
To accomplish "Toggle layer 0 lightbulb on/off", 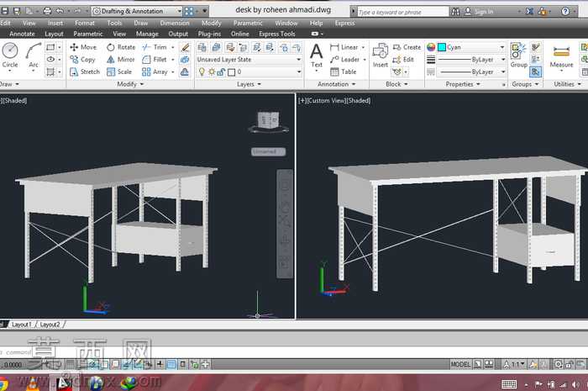I will click(202, 71).
